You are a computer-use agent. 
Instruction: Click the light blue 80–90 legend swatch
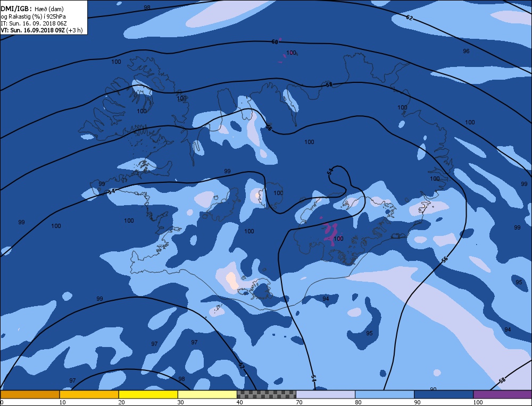385,394
